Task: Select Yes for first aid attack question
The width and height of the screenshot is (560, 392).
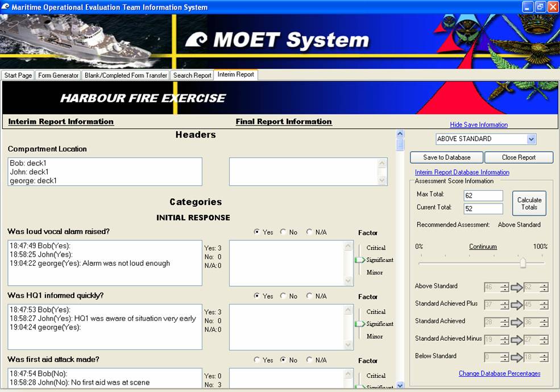Action: (257, 360)
